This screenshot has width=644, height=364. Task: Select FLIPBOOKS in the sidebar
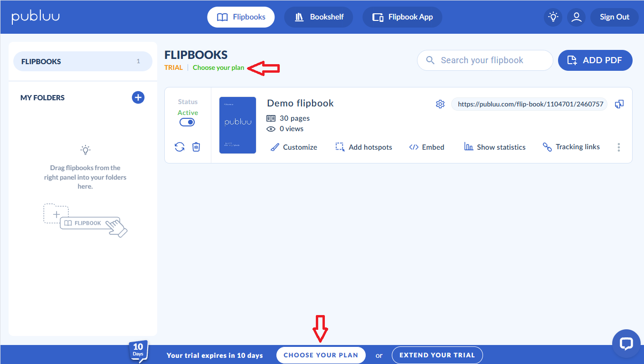(x=83, y=61)
